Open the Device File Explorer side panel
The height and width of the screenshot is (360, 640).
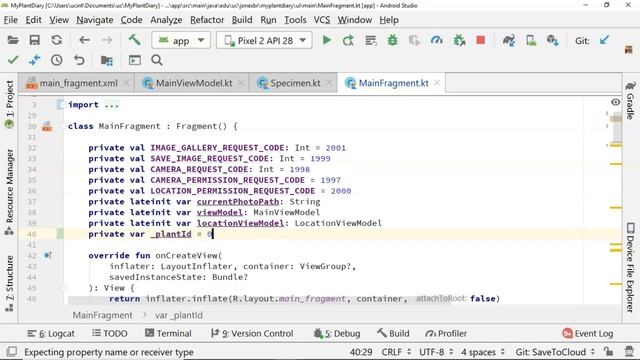pos(631,267)
